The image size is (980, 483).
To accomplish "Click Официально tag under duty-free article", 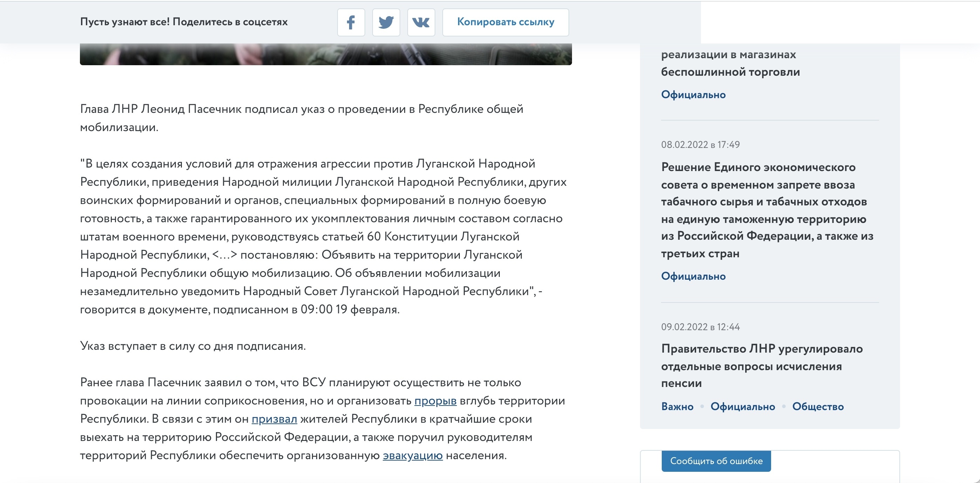I will 693,95.
